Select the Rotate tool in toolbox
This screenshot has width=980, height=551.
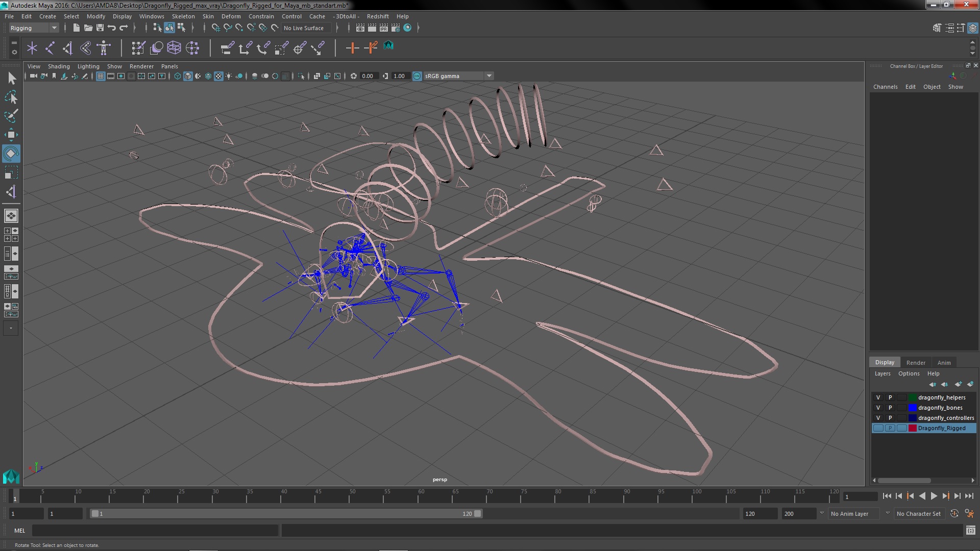(x=11, y=154)
